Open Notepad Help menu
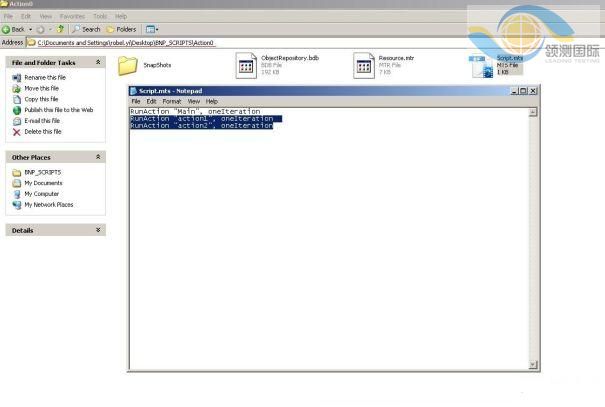This screenshot has height=407, width=605. pyautogui.click(x=211, y=101)
